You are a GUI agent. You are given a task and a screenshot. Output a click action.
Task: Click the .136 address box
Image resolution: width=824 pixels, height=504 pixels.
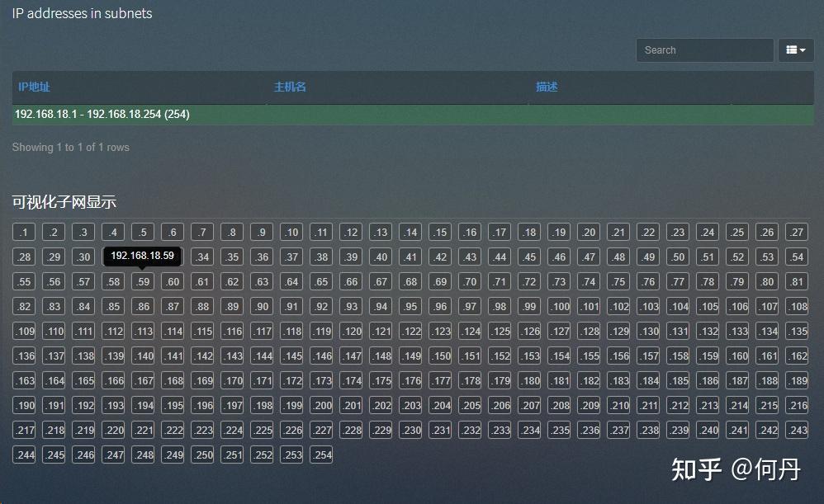[x=24, y=356]
